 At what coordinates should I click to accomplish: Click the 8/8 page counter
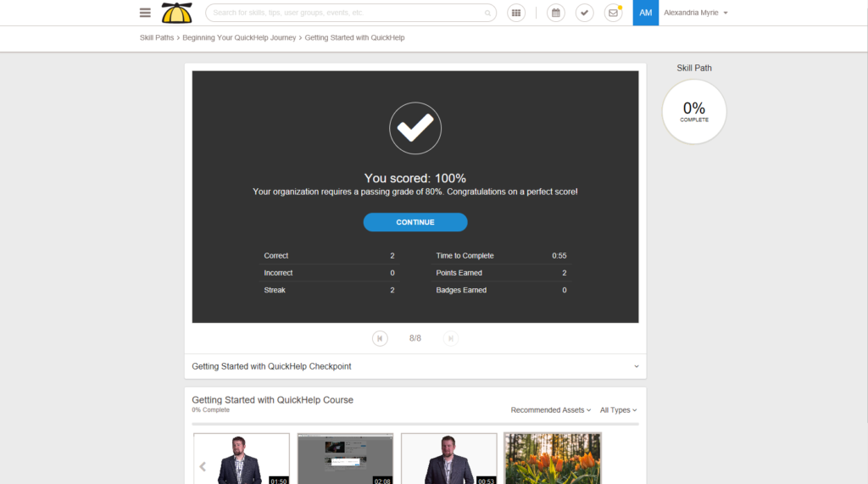click(x=415, y=338)
